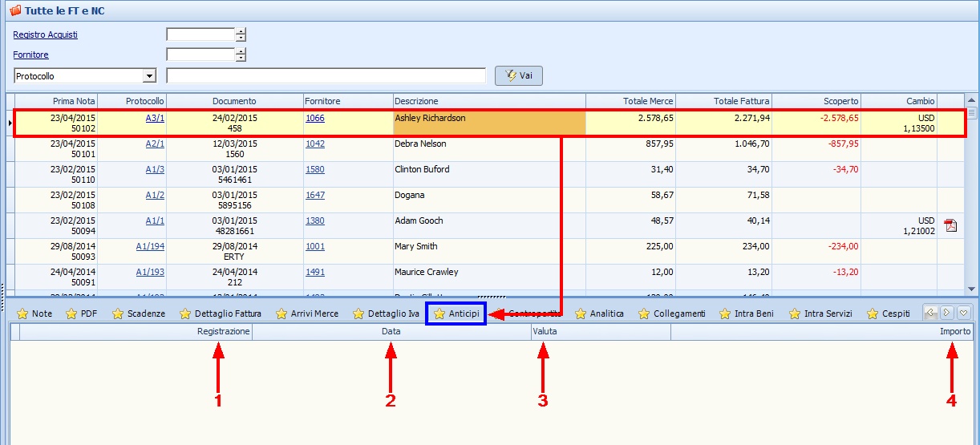Click the search text input field
The width and height of the screenshot is (980, 445).
coord(326,76)
